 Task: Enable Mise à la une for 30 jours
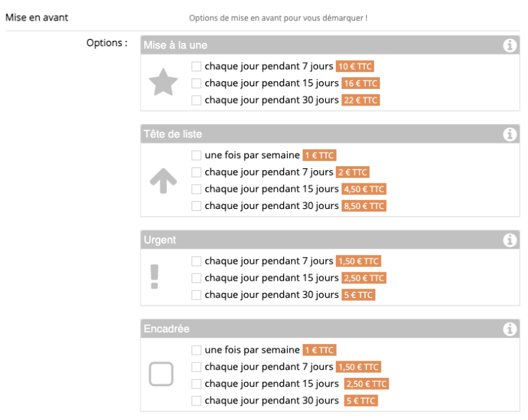click(x=196, y=101)
